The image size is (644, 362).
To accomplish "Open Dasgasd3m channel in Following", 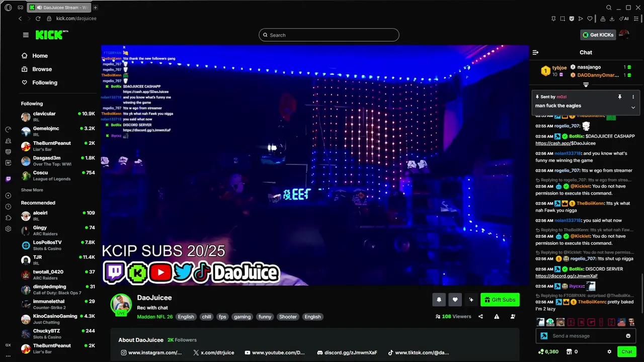I will coord(58,161).
